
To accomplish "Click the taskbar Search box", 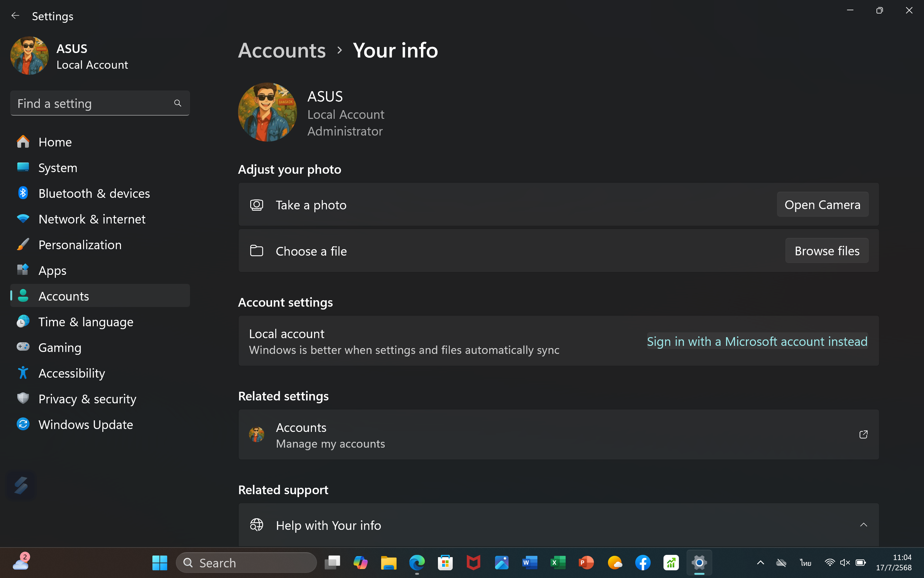I will click(246, 563).
